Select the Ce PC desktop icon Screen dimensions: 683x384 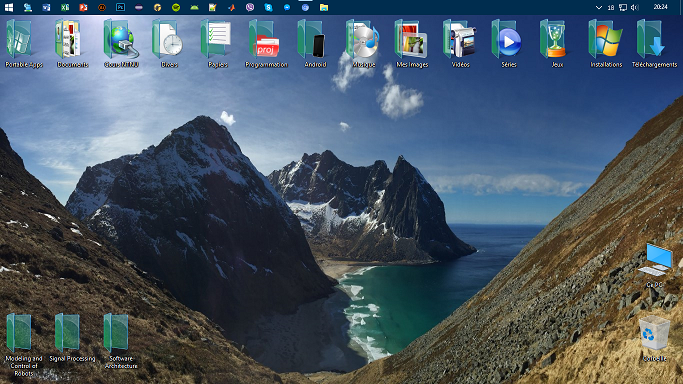(x=654, y=266)
